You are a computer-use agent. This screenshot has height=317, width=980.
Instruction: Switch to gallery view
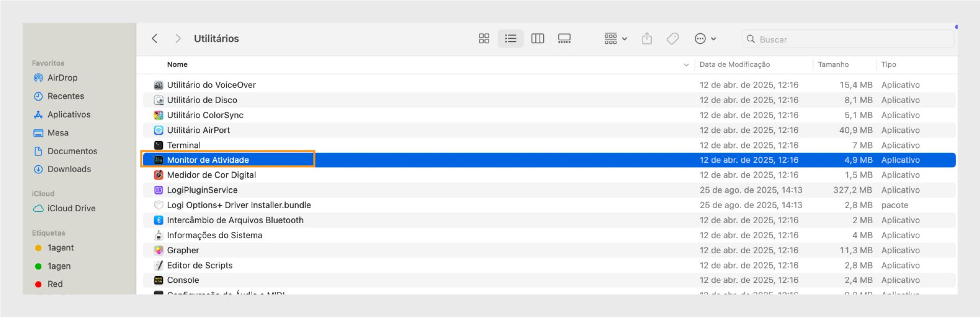point(564,39)
